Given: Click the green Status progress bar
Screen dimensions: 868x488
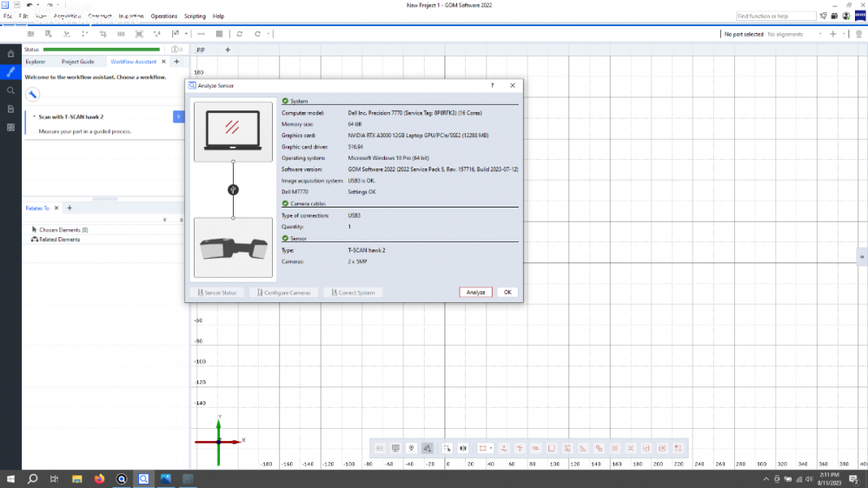Looking at the screenshot, I should 102,49.
